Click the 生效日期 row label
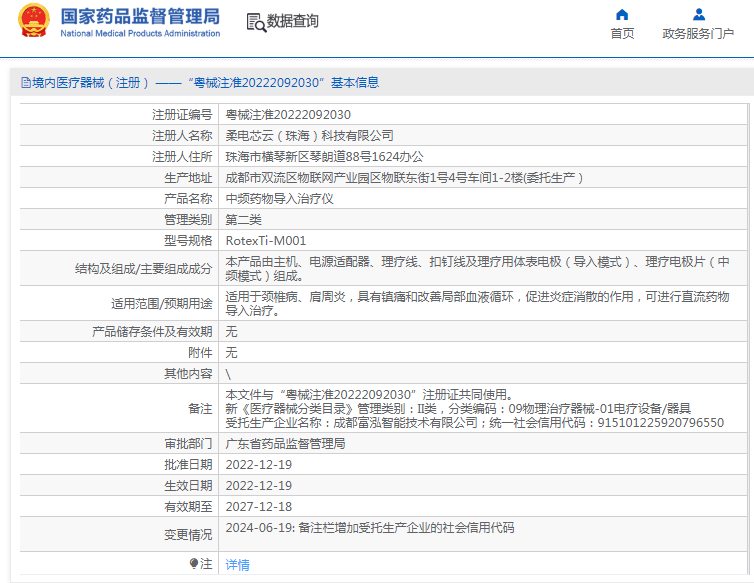Viewport: 754px width, 583px height. [x=188, y=486]
